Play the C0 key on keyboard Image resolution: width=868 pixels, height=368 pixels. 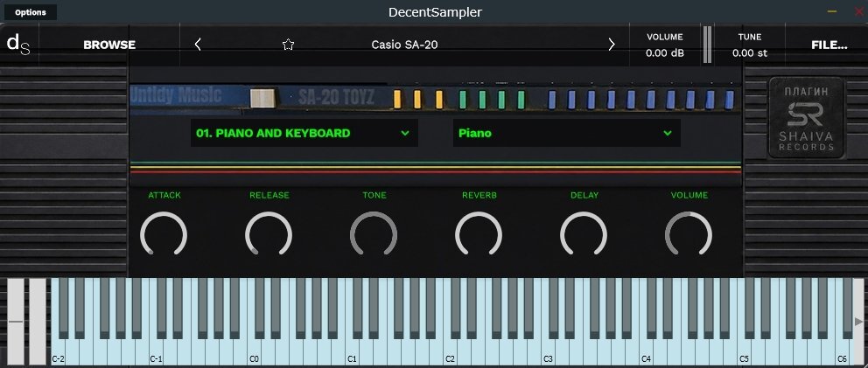point(254,351)
